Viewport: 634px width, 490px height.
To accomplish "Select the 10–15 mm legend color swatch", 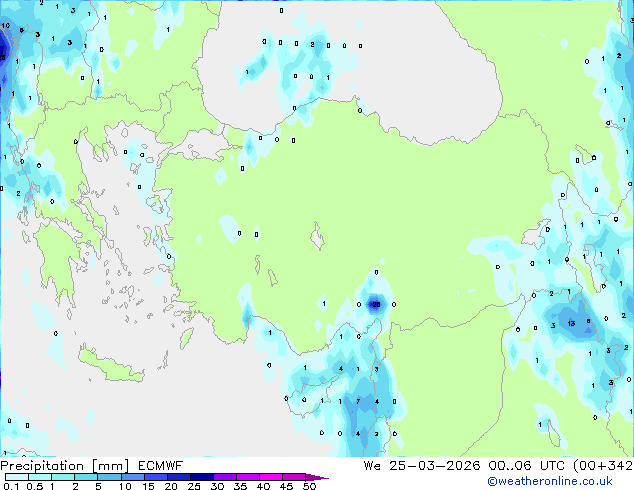I will (x=132, y=477).
